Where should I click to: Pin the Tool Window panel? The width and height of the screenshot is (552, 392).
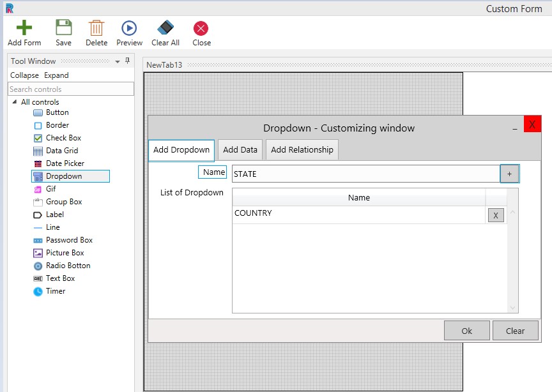(x=127, y=61)
